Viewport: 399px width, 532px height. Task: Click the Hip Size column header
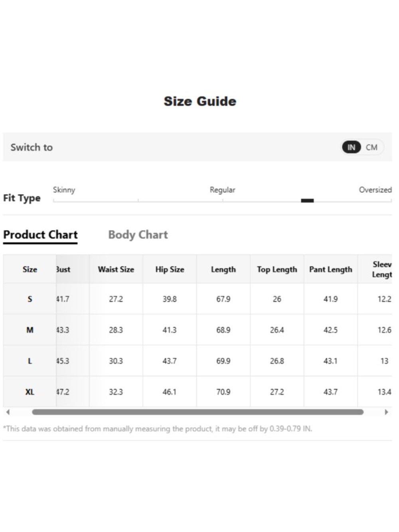point(170,269)
